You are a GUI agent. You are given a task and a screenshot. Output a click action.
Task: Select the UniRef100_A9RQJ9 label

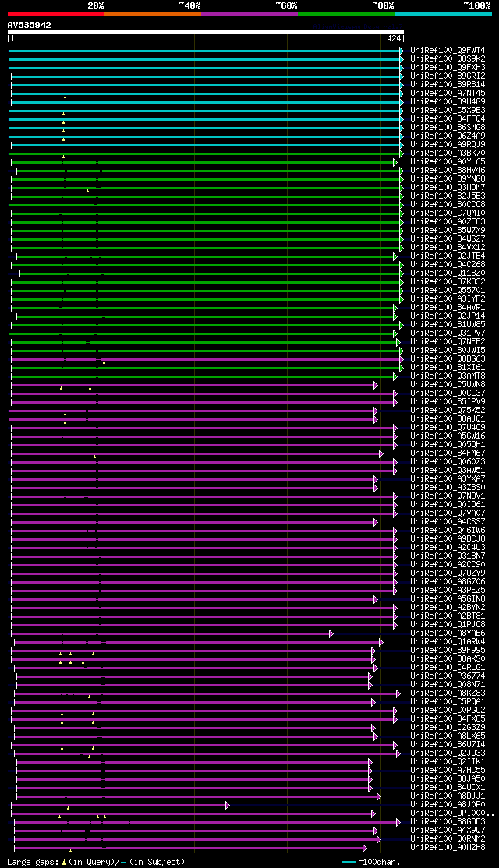(448, 144)
